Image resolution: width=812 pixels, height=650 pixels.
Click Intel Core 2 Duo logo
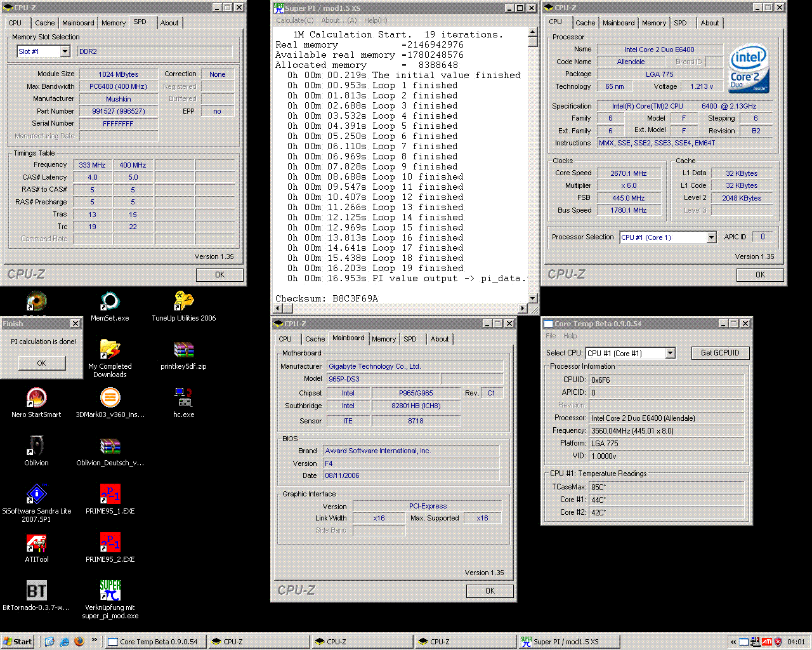click(x=749, y=69)
